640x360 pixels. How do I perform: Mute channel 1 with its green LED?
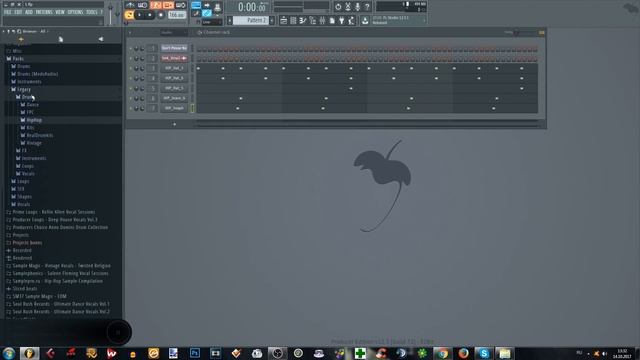pyautogui.click(x=131, y=48)
